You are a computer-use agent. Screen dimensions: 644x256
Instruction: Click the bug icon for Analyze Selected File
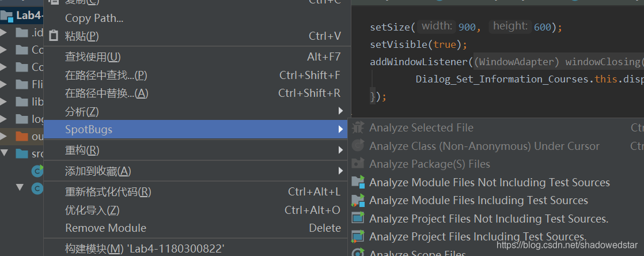click(358, 128)
